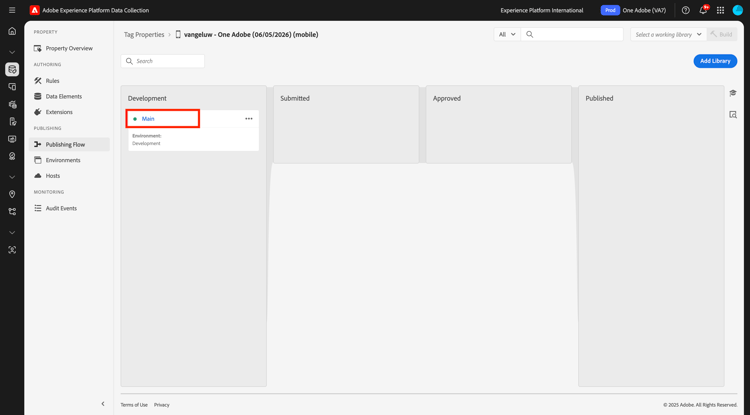Click the Data Elements database icon
Screen dimensions: 750x415
pos(38,96)
